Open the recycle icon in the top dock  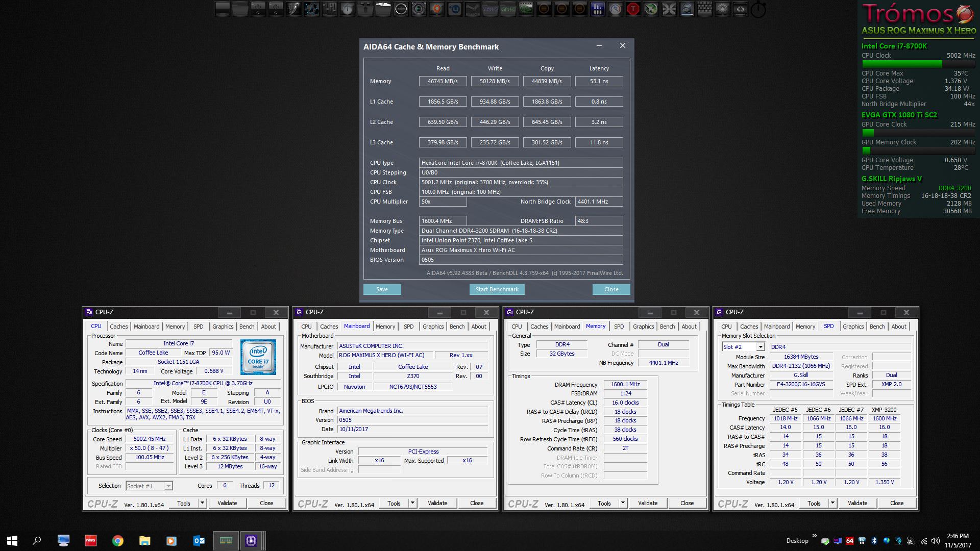(x=740, y=9)
